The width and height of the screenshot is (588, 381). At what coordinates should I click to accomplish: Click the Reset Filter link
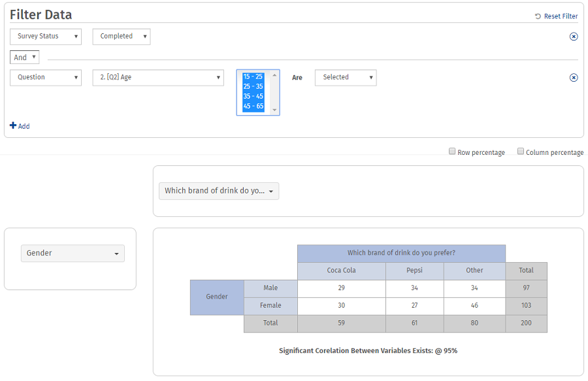coord(561,16)
